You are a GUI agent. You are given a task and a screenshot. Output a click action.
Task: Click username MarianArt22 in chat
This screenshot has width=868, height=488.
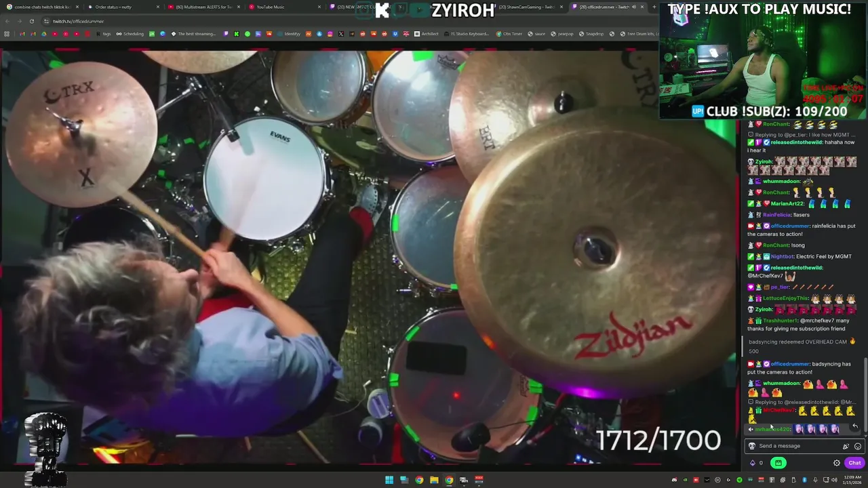[787, 204]
